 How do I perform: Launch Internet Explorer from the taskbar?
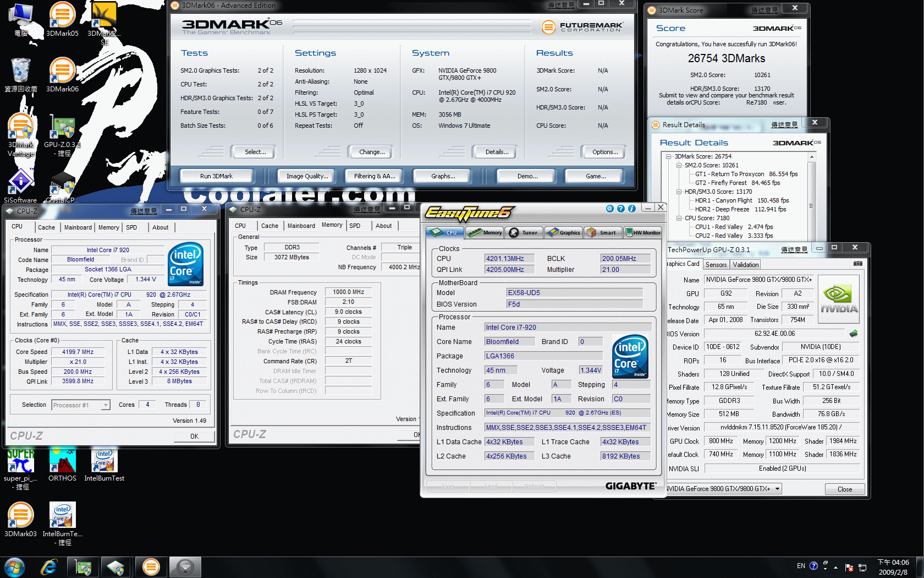[49, 566]
